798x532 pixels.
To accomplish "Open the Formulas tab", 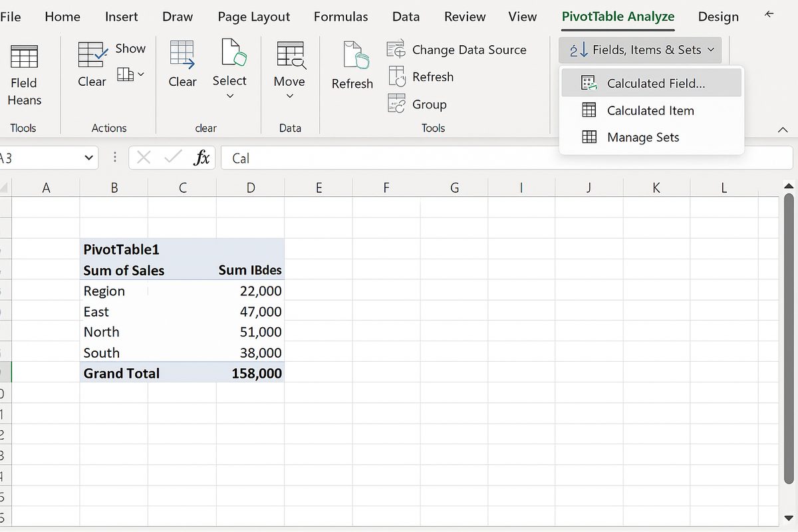I will (340, 17).
